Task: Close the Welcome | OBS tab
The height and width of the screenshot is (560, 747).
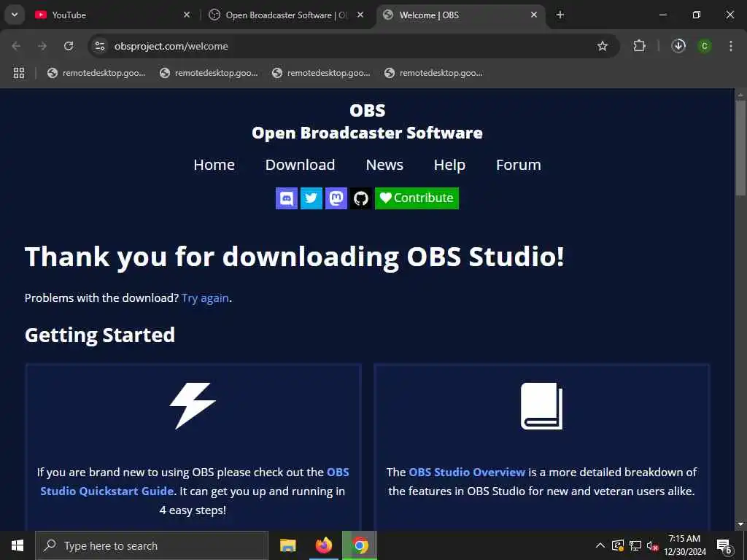Action: pyautogui.click(x=534, y=15)
